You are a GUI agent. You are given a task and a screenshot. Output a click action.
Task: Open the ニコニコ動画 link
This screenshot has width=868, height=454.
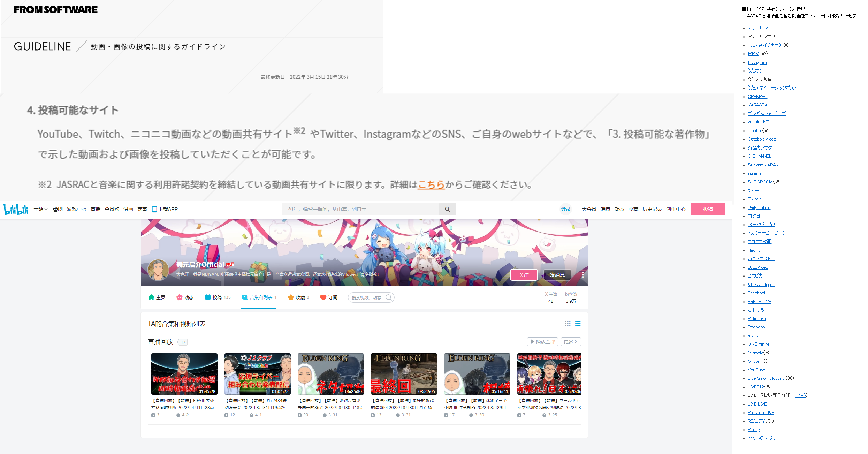(x=759, y=242)
